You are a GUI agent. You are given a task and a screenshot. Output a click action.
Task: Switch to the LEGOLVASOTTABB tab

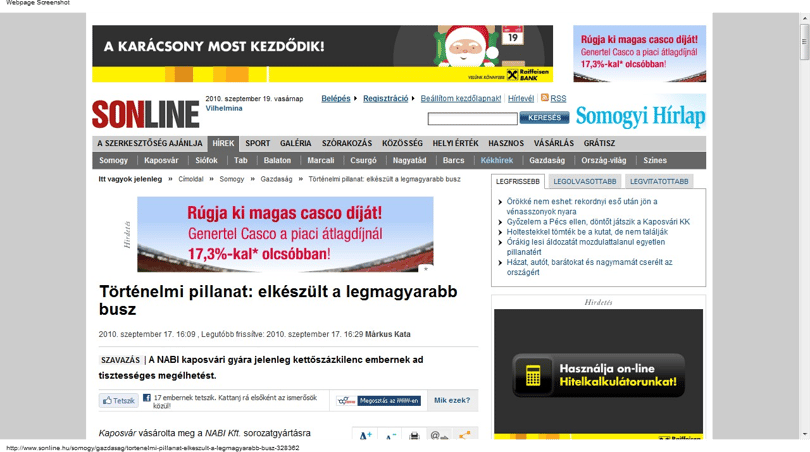(585, 182)
